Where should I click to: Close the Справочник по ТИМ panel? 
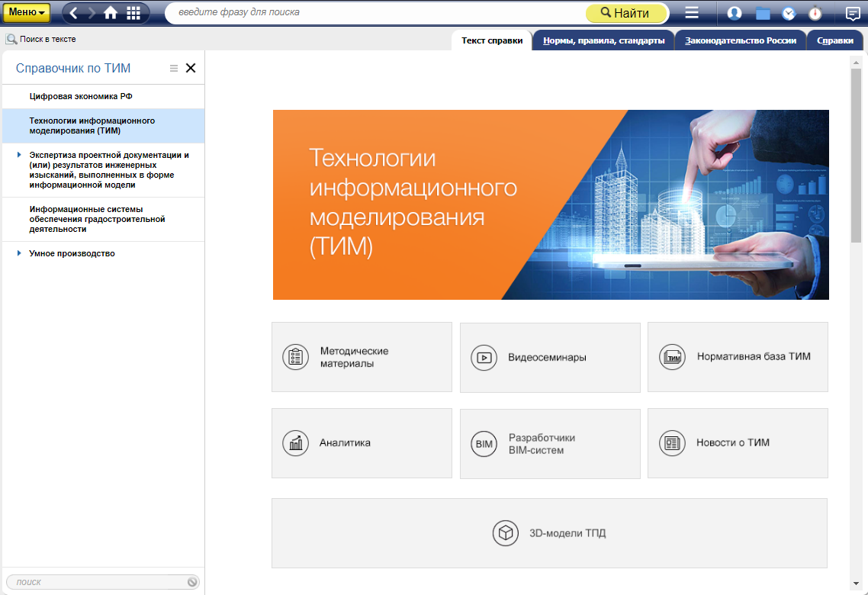tap(191, 68)
